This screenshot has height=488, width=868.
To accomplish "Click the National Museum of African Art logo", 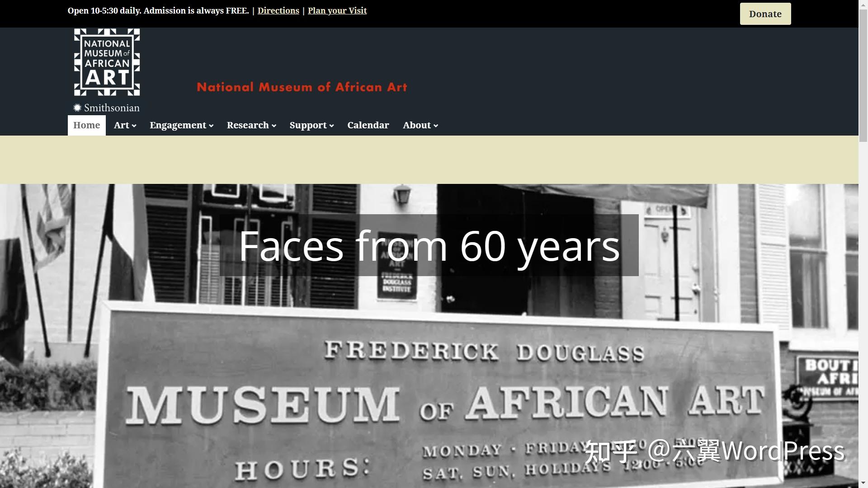I will click(107, 62).
